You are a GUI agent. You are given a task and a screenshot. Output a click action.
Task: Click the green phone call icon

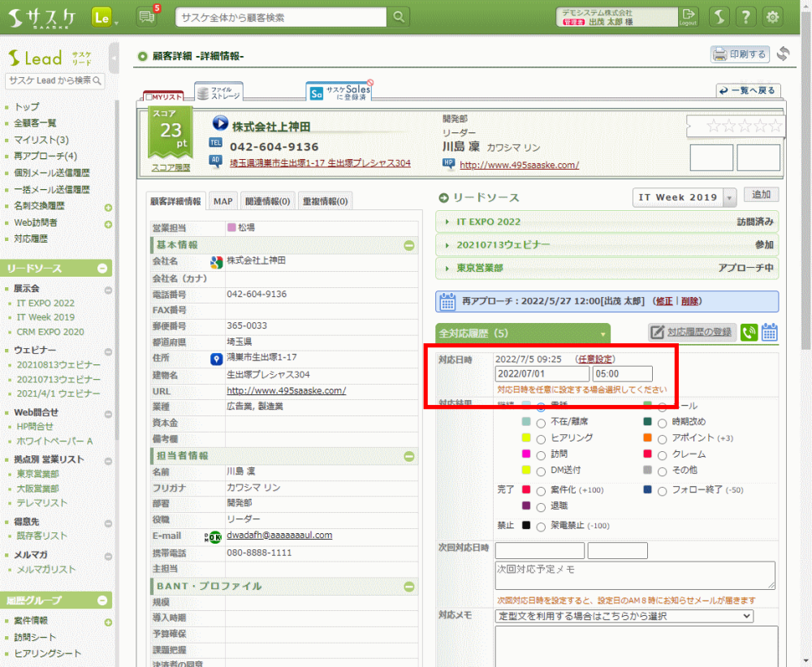[x=749, y=332]
